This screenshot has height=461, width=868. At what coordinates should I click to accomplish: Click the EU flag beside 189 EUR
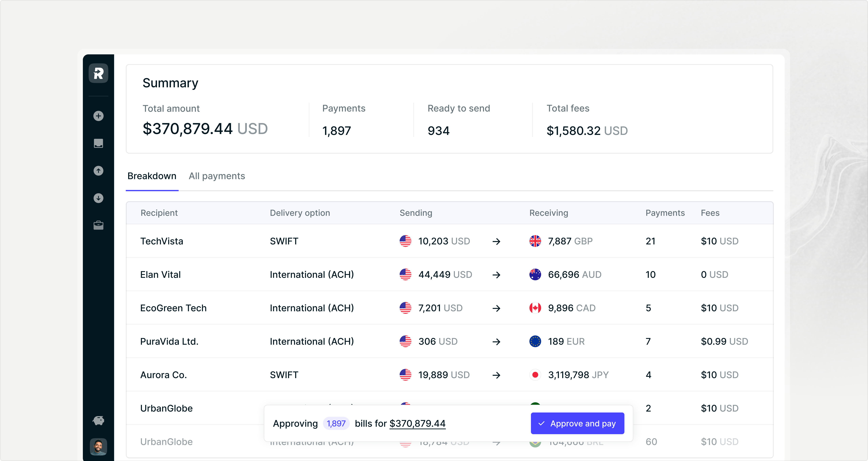[535, 341]
